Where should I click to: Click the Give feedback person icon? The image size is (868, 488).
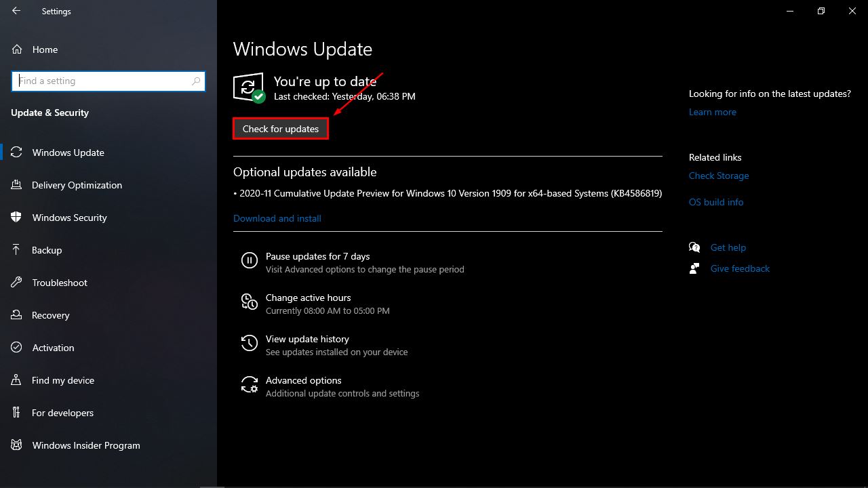pyautogui.click(x=694, y=268)
